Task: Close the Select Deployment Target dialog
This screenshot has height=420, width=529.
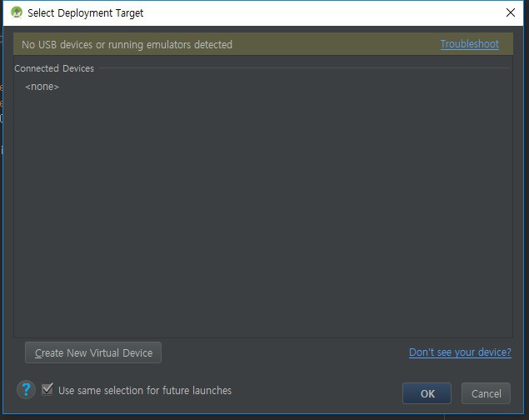Action: [x=511, y=12]
